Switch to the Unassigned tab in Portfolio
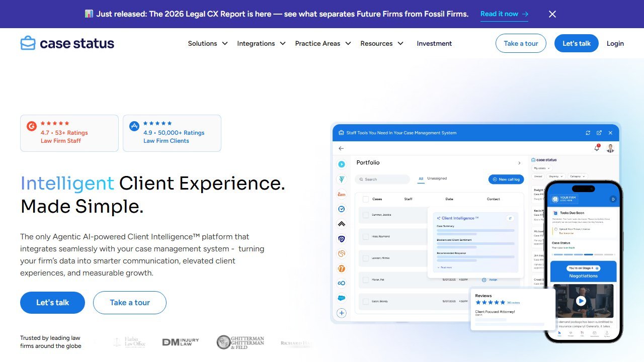This screenshot has height=362, width=644. [437, 178]
